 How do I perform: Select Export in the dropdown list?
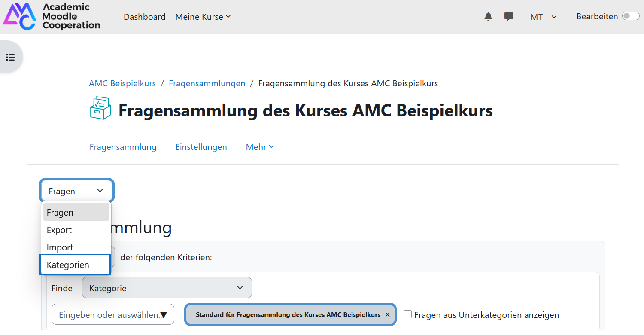[x=76, y=230]
